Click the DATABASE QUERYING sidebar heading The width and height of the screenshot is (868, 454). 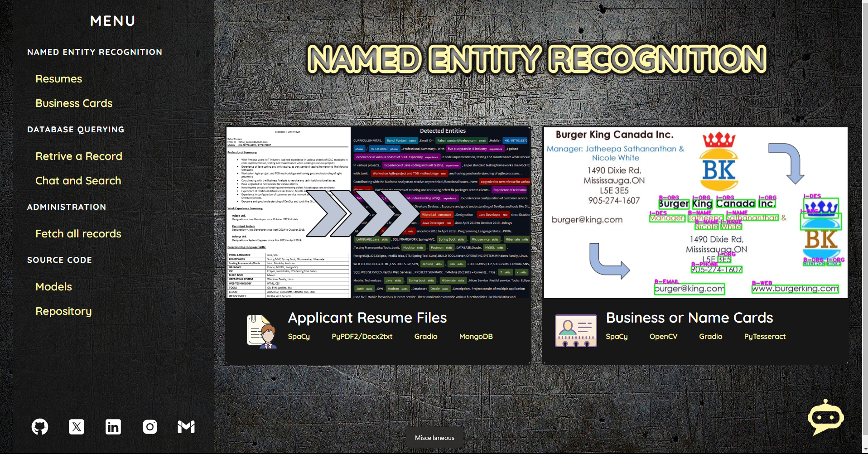pos(76,130)
